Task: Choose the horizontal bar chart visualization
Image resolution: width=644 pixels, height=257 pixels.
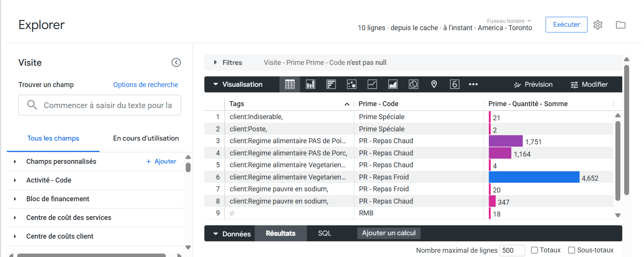Action: click(x=331, y=84)
